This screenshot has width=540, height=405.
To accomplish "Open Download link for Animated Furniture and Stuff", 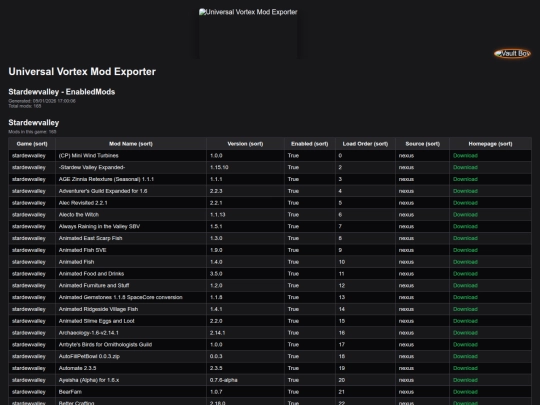I will pyautogui.click(x=465, y=285).
